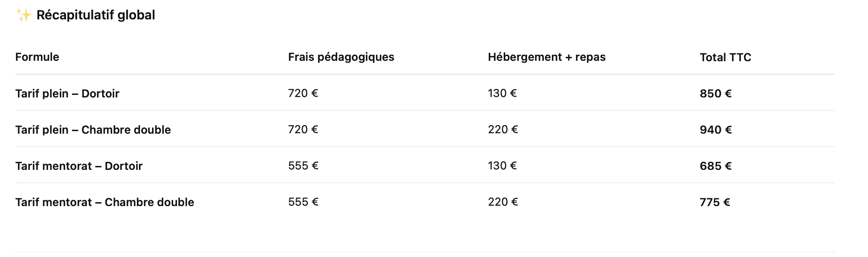Click the "Total TTC" column header

coord(725,57)
